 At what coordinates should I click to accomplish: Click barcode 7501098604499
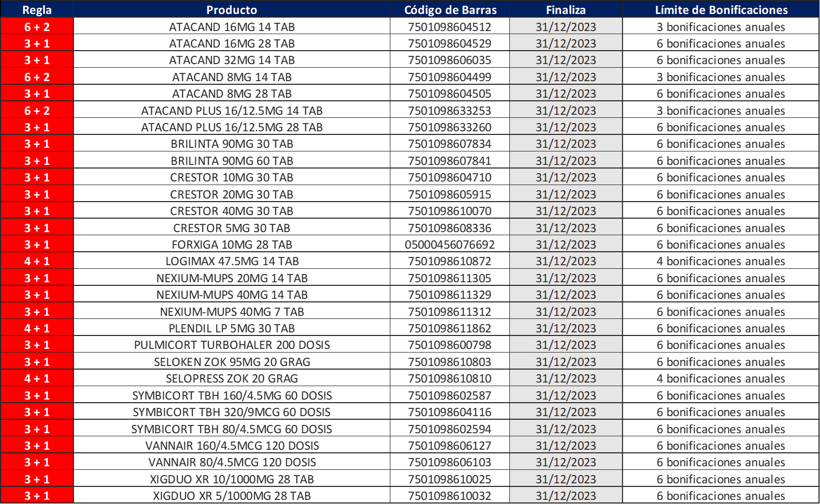450,77
